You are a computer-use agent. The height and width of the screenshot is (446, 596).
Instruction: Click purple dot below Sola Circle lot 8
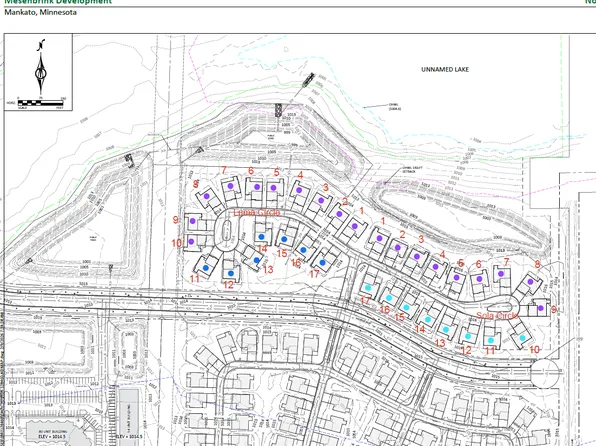[x=530, y=282]
